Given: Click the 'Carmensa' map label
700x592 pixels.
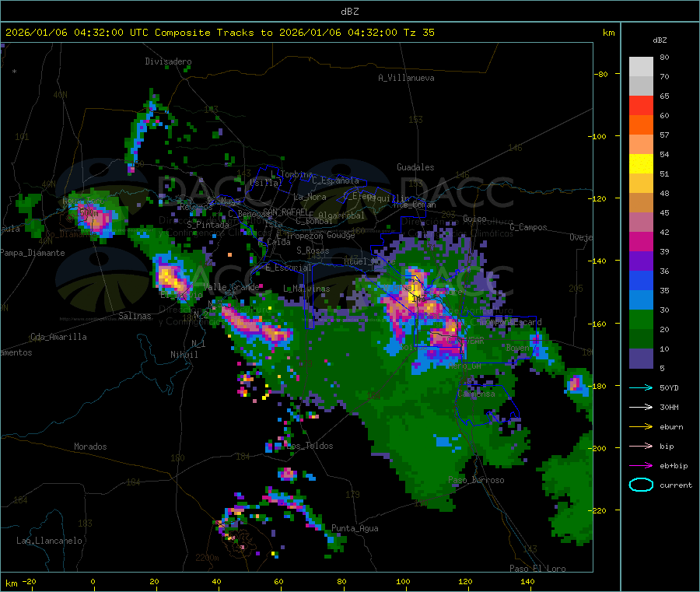Looking at the screenshot, I should [476, 394].
